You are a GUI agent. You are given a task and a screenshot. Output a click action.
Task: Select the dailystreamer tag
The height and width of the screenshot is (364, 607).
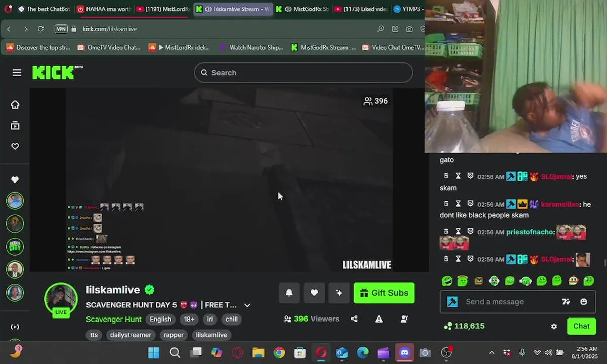131,335
